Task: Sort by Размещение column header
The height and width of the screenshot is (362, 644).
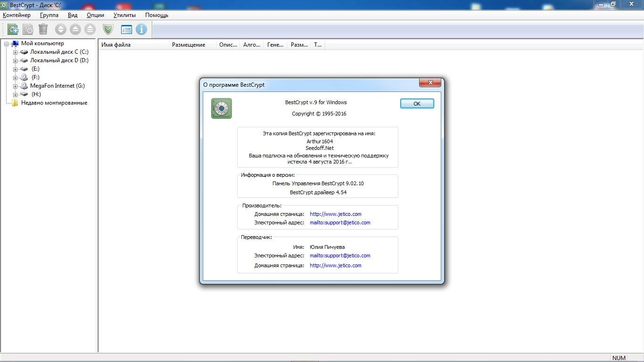Action: coord(193,45)
